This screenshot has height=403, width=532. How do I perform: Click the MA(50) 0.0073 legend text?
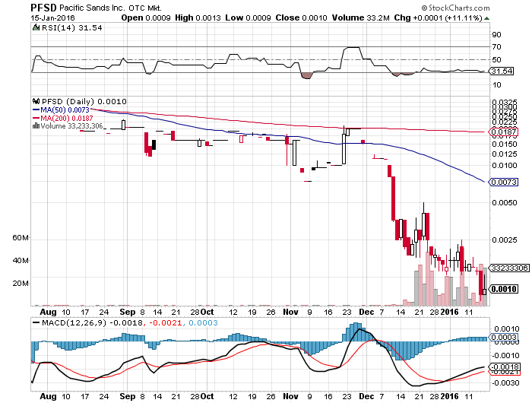click(x=65, y=110)
